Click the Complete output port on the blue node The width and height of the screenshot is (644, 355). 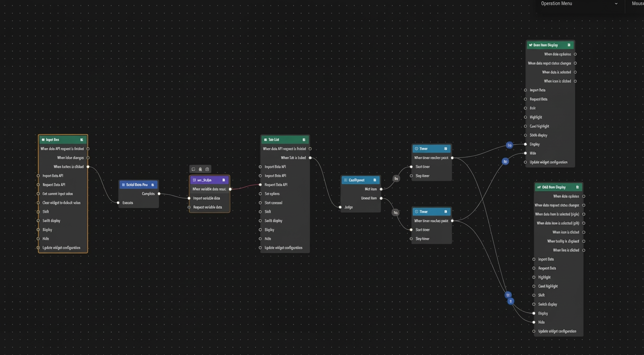159,194
